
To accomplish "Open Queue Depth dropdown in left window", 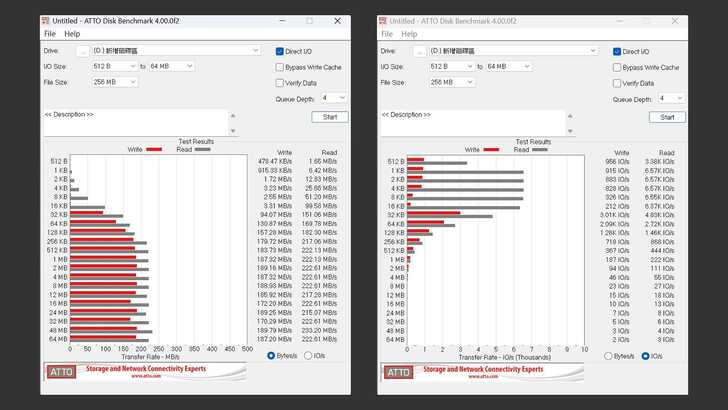I will point(333,98).
